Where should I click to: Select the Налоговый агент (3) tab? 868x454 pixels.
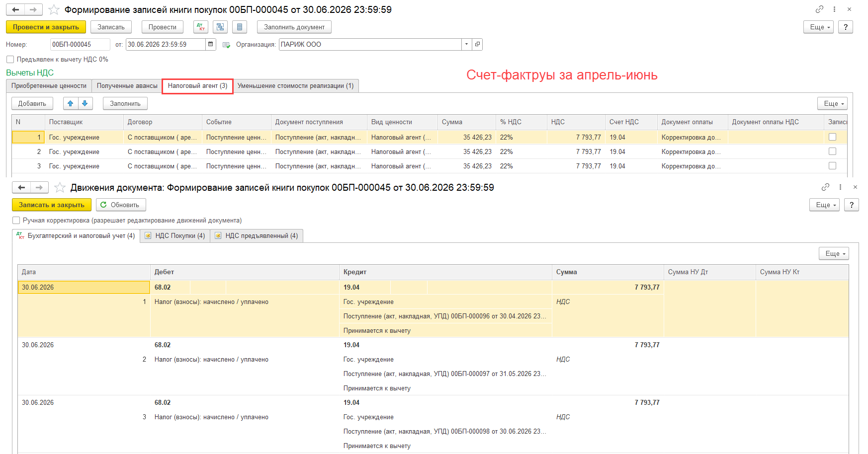(x=197, y=86)
